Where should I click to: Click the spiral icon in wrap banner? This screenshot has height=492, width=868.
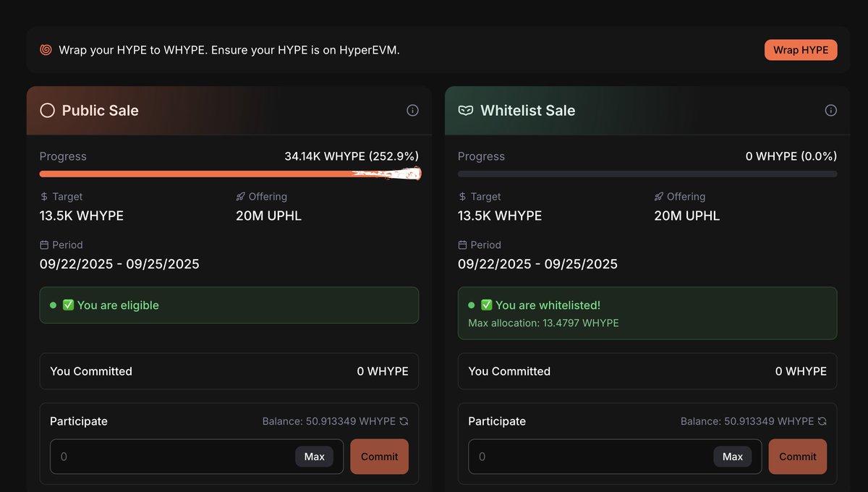coord(46,50)
